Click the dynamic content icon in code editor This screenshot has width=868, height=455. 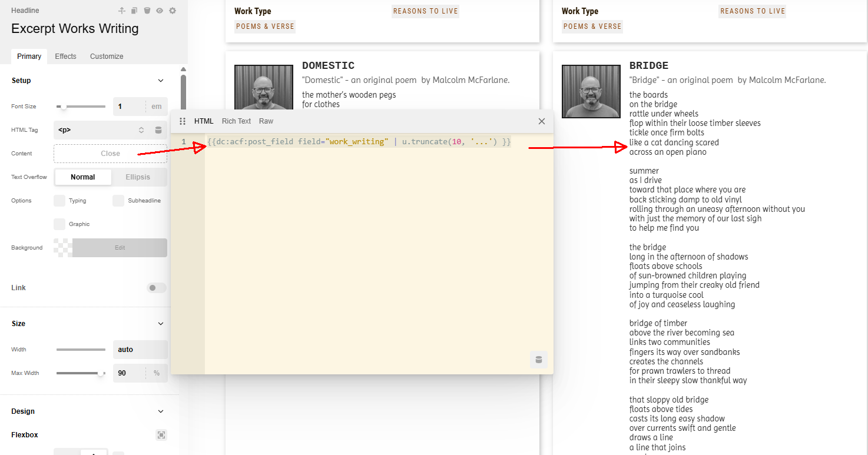click(x=538, y=360)
